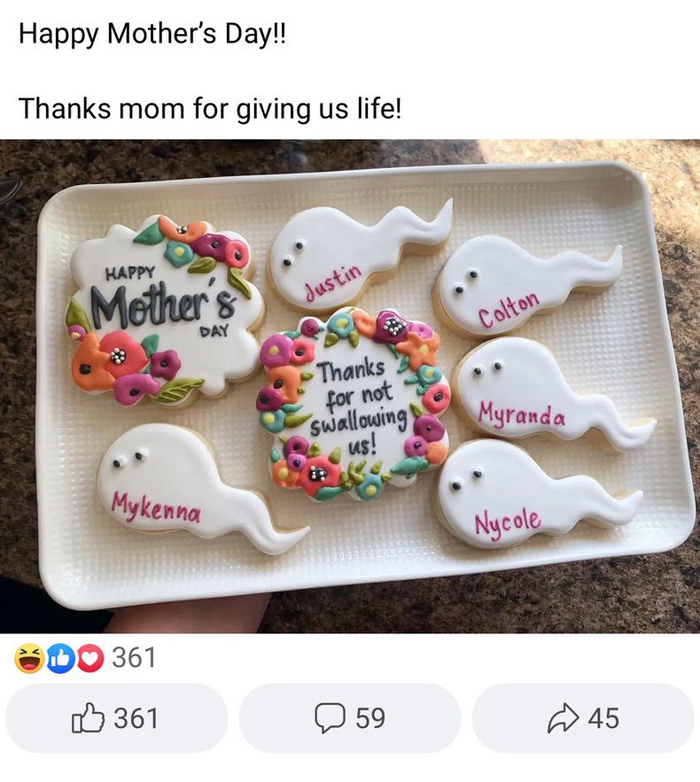
Task: Click the floral Happy Mother's Day cookie
Action: click(165, 310)
